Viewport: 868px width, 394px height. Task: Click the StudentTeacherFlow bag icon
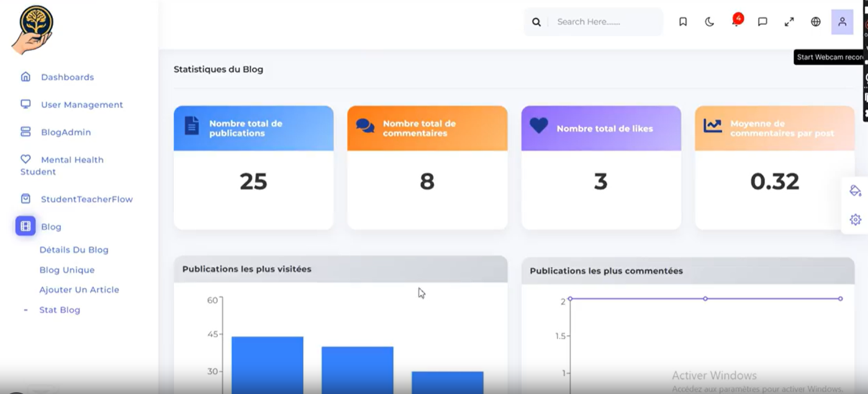tap(25, 199)
